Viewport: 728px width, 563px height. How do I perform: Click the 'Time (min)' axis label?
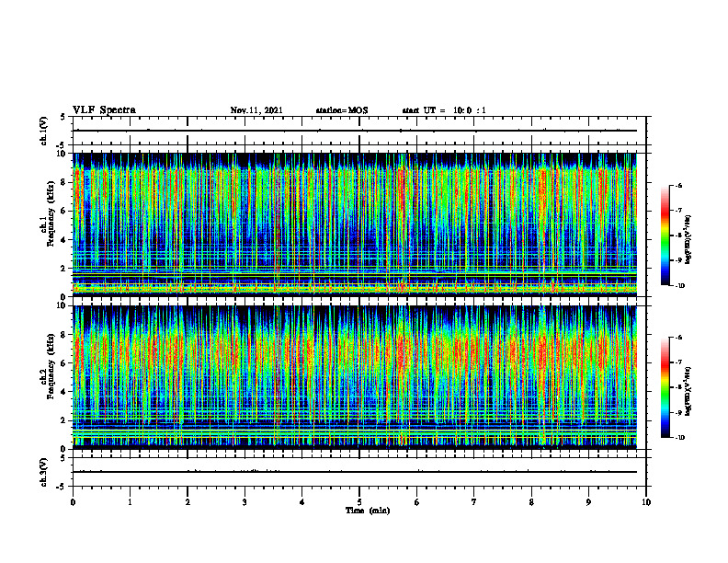click(x=368, y=511)
